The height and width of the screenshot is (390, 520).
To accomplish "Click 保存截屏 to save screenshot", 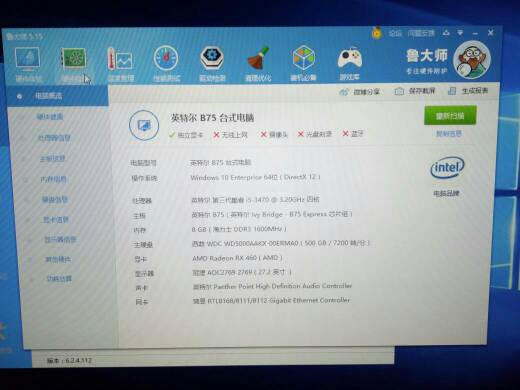I will click(x=415, y=91).
